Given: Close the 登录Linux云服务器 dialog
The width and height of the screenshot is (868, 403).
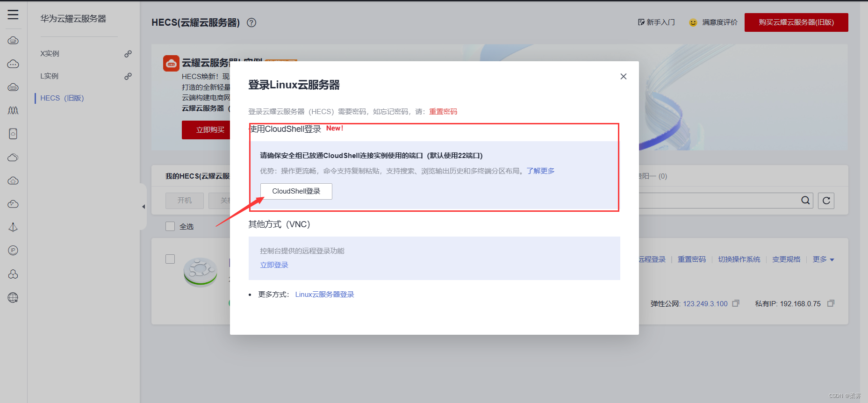Looking at the screenshot, I should pyautogui.click(x=623, y=76).
